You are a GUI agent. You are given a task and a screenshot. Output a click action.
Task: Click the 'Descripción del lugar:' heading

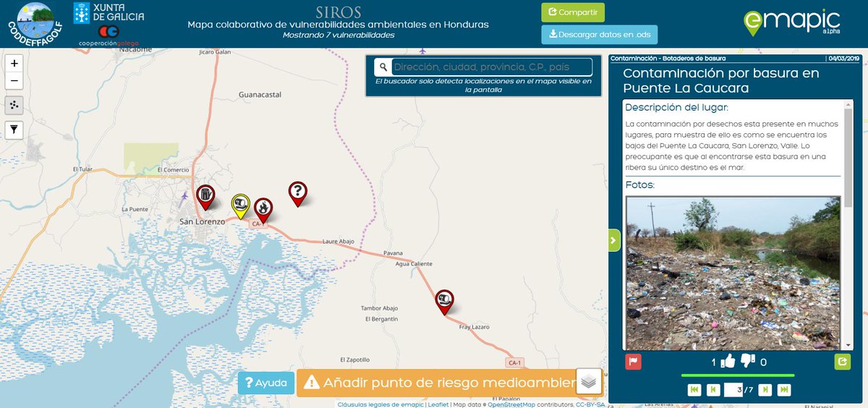676,107
